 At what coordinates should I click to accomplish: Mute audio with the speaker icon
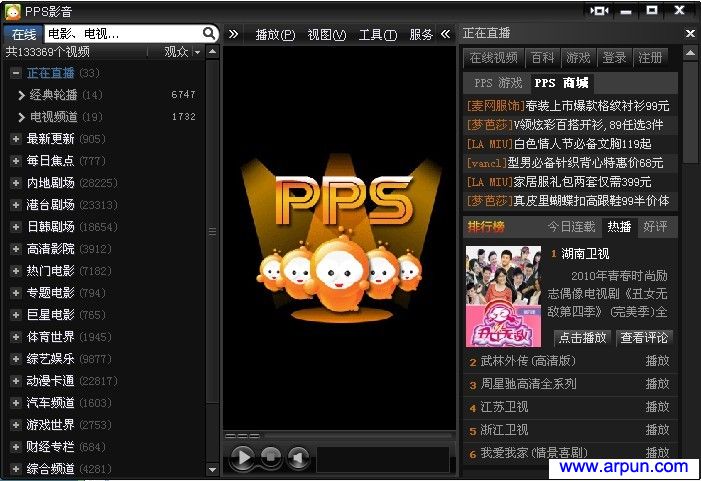click(298, 457)
